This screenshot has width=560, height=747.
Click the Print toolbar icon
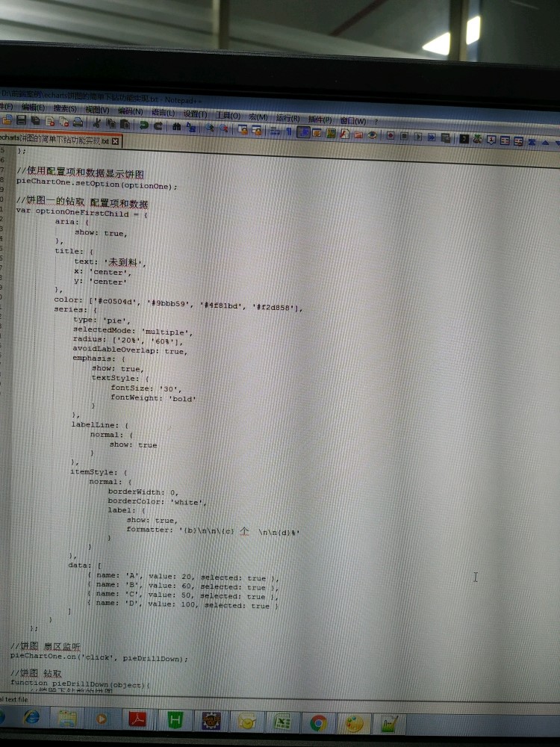pyautogui.click(x=78, y=123)
